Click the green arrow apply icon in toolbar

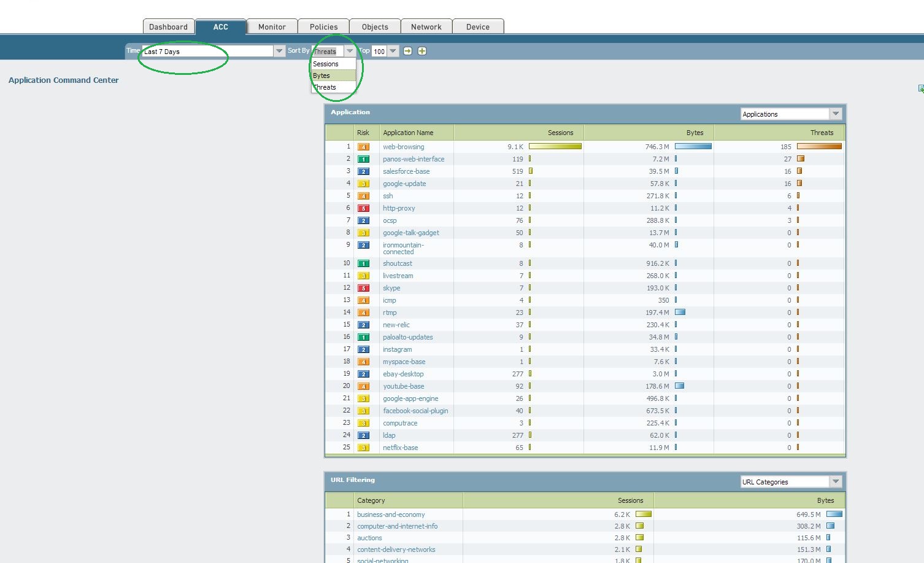407,51
